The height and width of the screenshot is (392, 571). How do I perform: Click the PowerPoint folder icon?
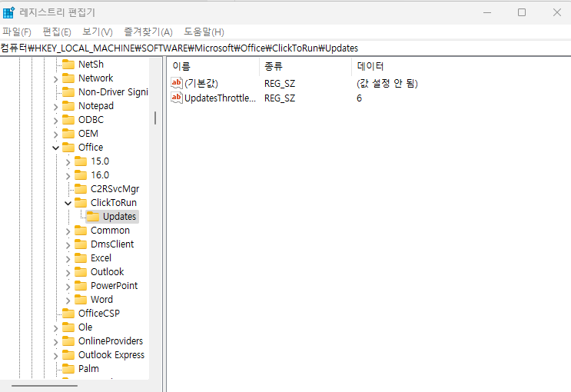coord(81,286)
